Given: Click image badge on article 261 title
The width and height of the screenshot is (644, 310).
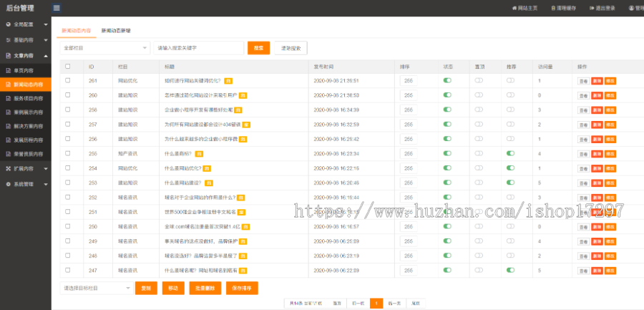Looking at the screenshot, I should (228, 81).
